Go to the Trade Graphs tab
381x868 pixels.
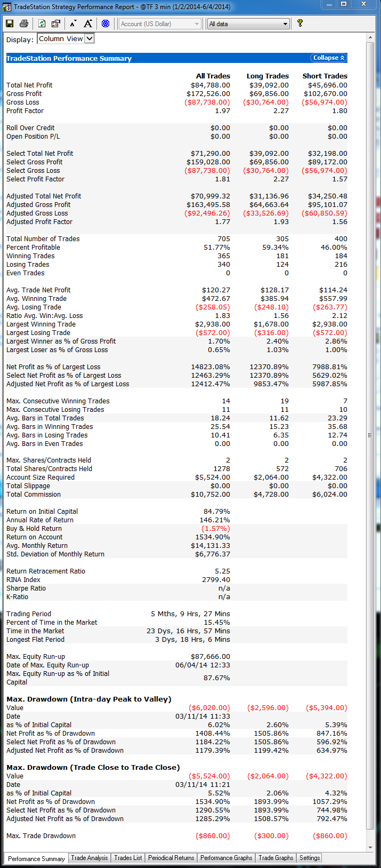(x=275, y=858)
